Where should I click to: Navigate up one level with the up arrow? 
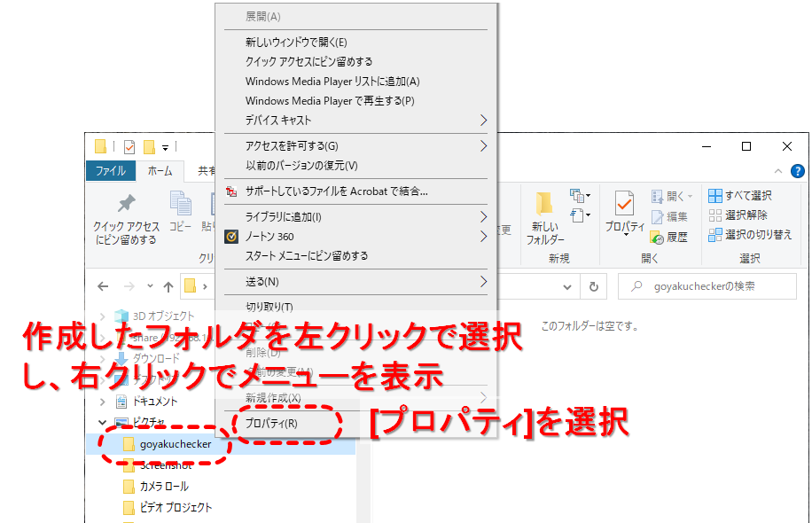168,285
